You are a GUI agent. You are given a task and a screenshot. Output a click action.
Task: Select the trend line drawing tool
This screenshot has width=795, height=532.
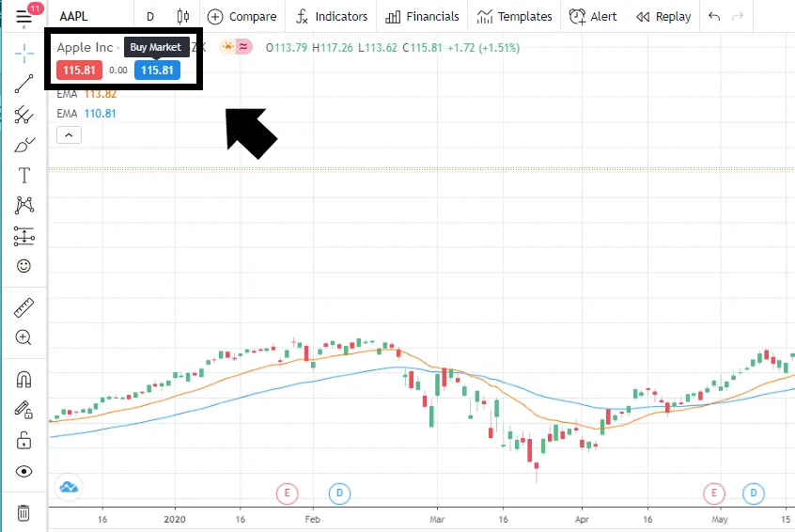pyautogui.click(x=23, y=84)
